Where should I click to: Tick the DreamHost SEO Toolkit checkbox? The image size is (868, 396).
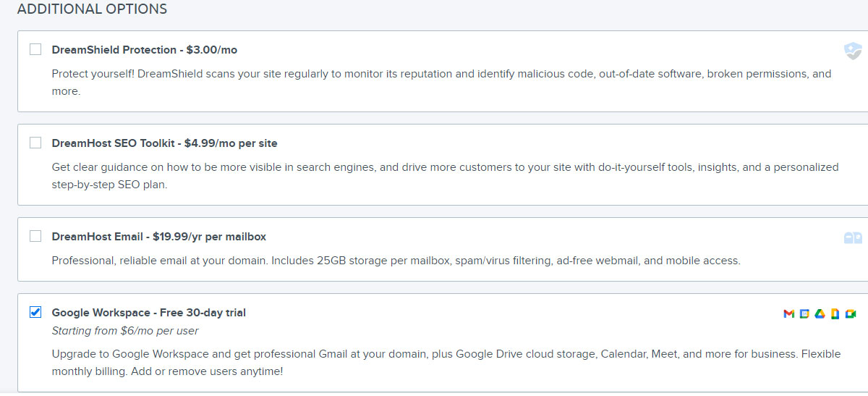click(35, 143)
